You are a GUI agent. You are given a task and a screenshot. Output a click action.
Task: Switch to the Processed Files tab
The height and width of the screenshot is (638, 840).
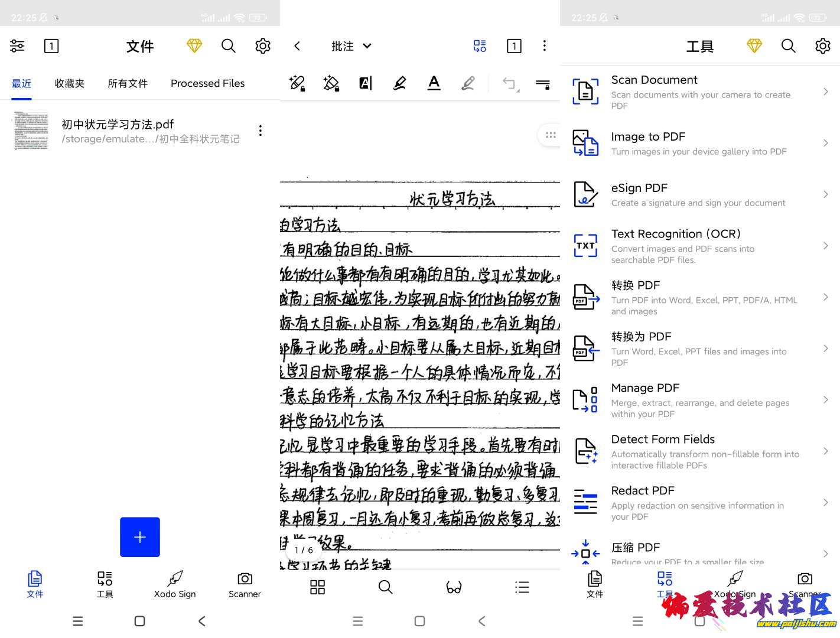click(207, 83)
